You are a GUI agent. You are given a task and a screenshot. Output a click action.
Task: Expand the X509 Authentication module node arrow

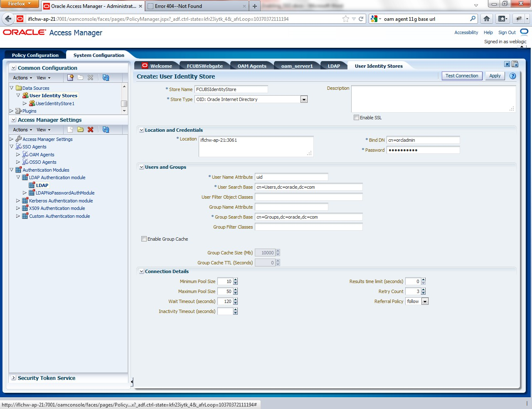18,208
